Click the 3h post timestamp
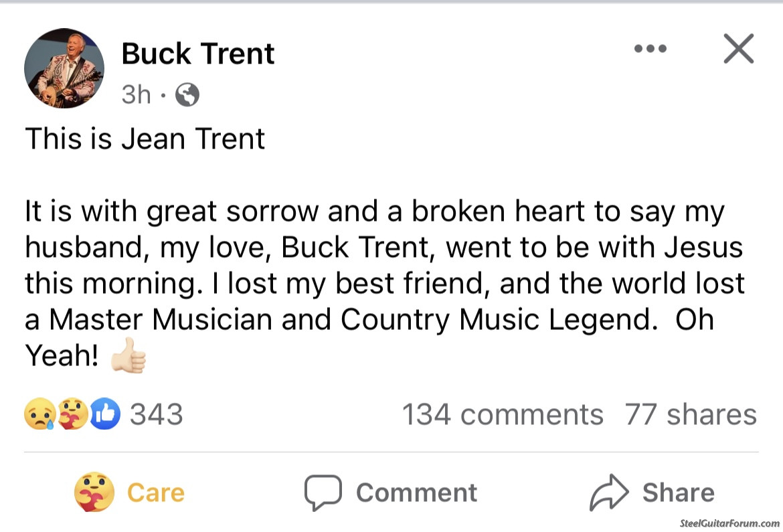 [137, 96]
